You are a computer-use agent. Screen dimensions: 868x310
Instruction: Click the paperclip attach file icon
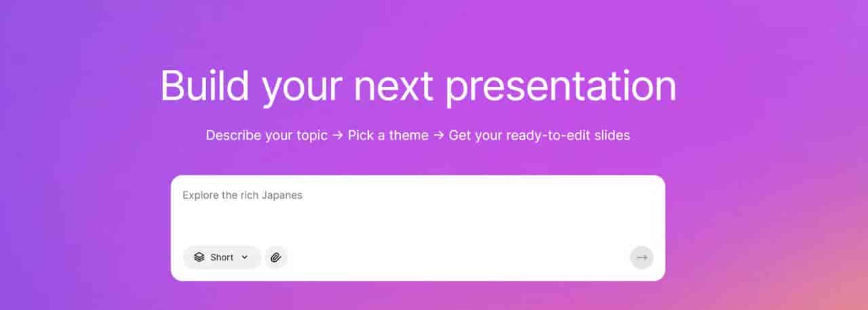276,258
